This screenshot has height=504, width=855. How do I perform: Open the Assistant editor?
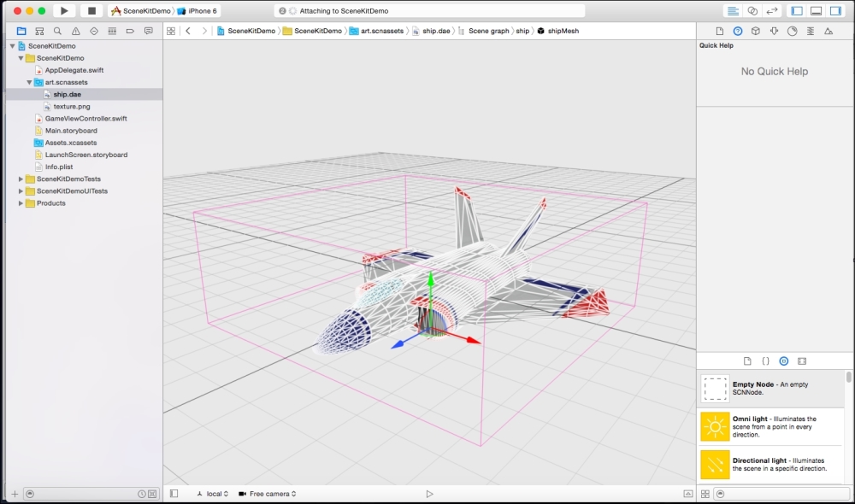pyautogui.click(x=752, y=11)
